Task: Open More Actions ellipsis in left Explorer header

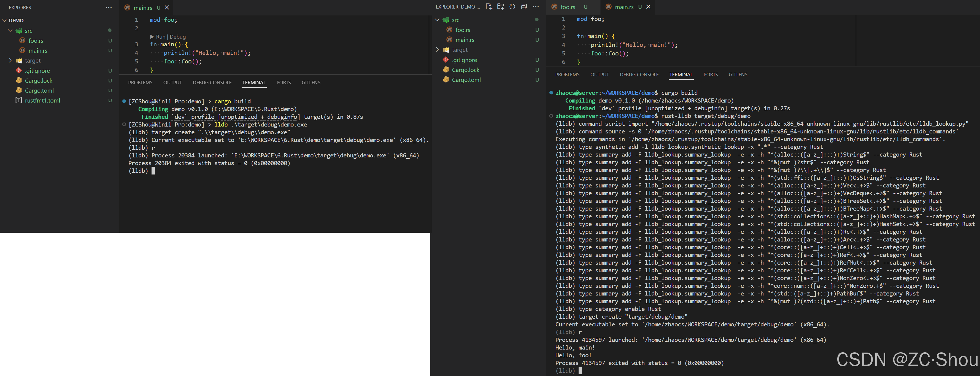Action: point(109,7)
